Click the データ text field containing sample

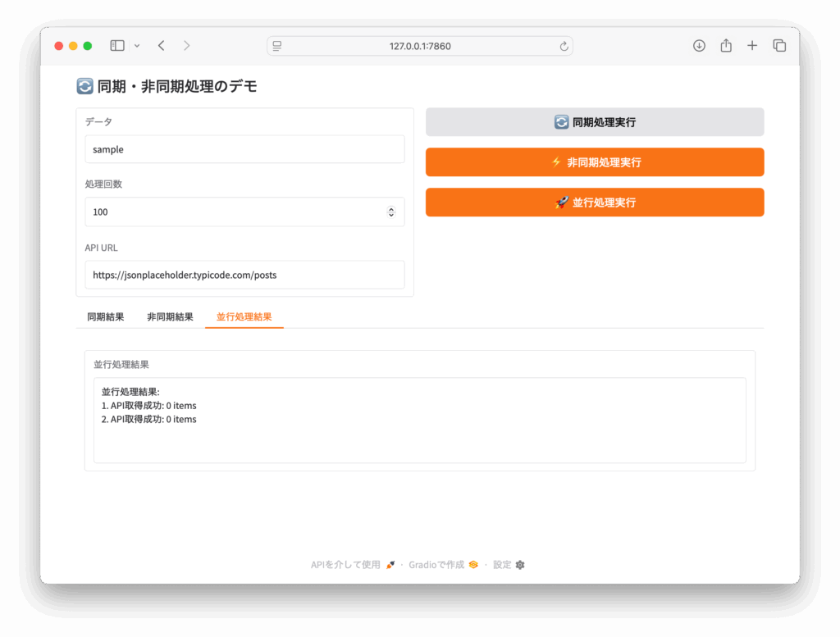(244, 150)
